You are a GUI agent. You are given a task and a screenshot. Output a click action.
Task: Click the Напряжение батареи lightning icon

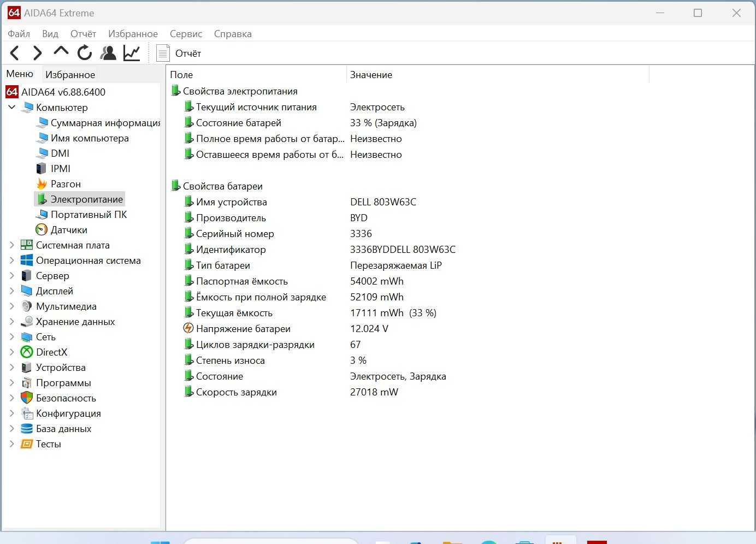click(x=188, y=328)
